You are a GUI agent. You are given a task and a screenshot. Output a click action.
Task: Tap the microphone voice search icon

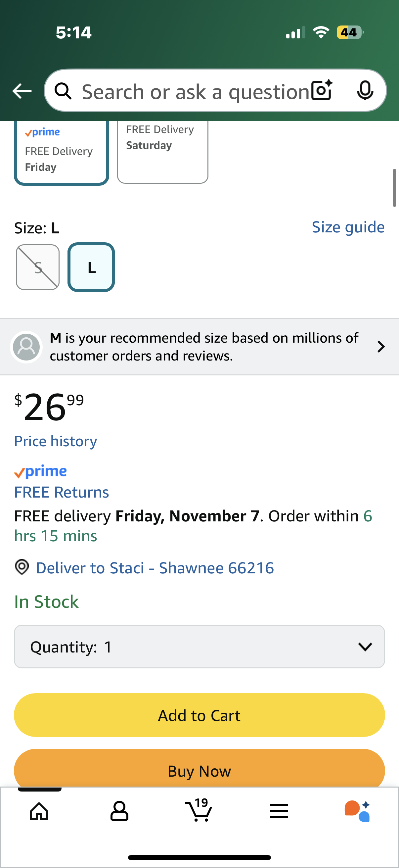(365, 91)
